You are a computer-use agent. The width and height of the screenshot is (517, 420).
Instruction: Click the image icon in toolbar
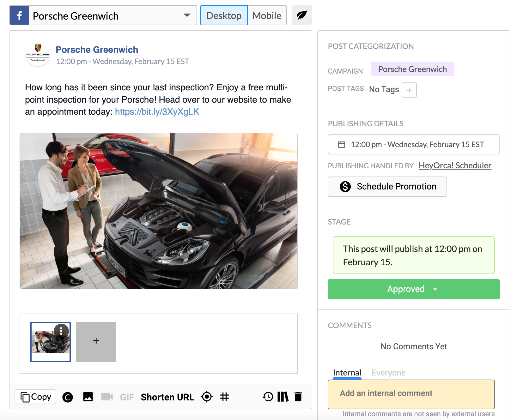coord(88,397)
